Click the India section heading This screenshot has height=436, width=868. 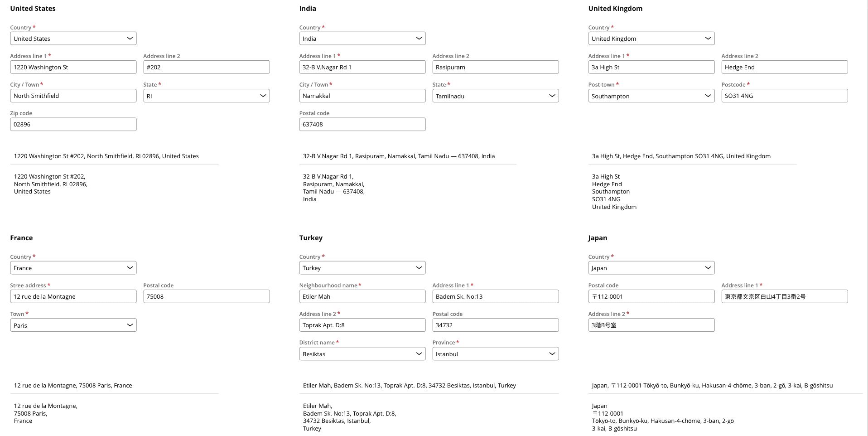(308, 9)
